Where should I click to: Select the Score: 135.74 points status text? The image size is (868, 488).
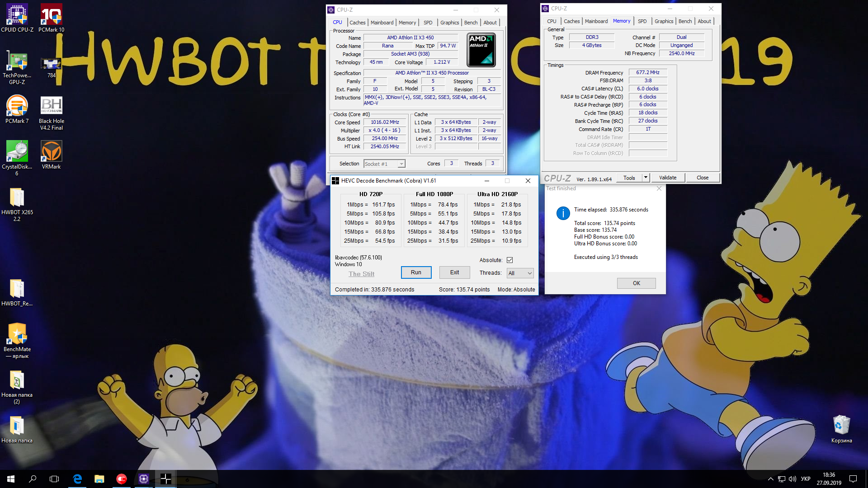pyautogui.click(x=464, y=290)
